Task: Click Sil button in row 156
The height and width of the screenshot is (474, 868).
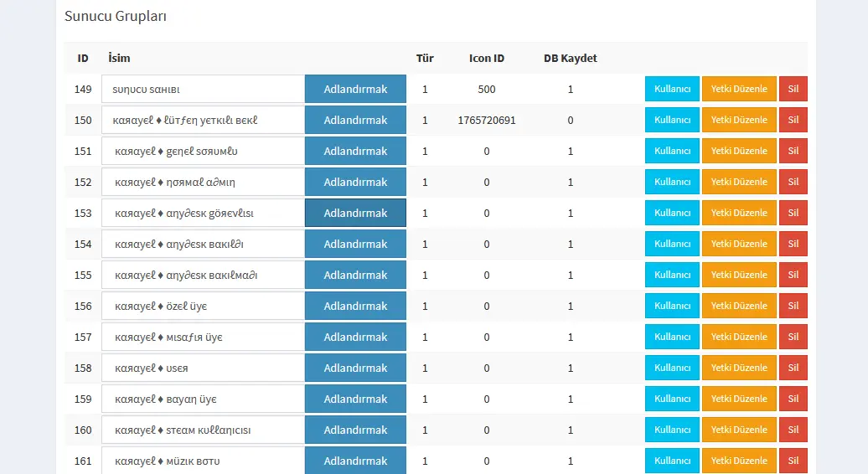Action: pos(793,306)
